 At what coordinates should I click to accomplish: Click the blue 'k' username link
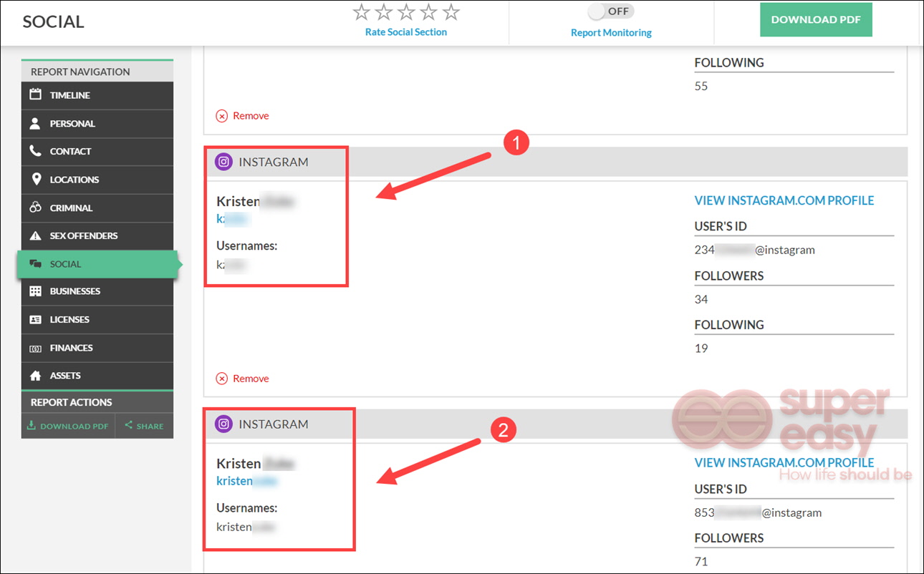click(232, 219)
